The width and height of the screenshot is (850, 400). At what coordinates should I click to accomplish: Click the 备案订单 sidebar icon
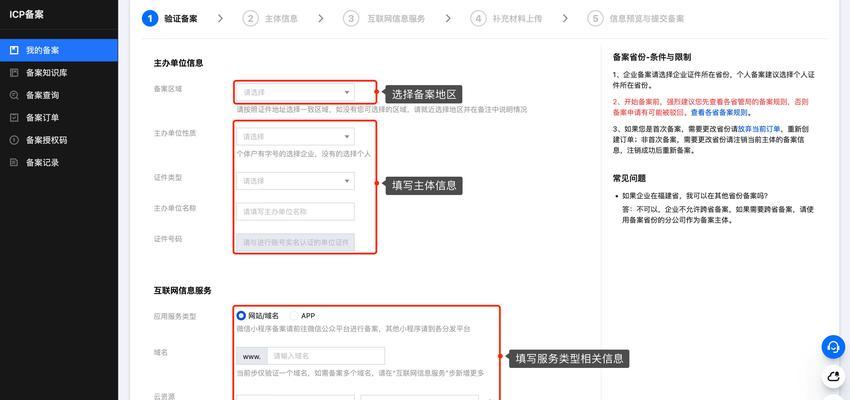coord(14,118)
